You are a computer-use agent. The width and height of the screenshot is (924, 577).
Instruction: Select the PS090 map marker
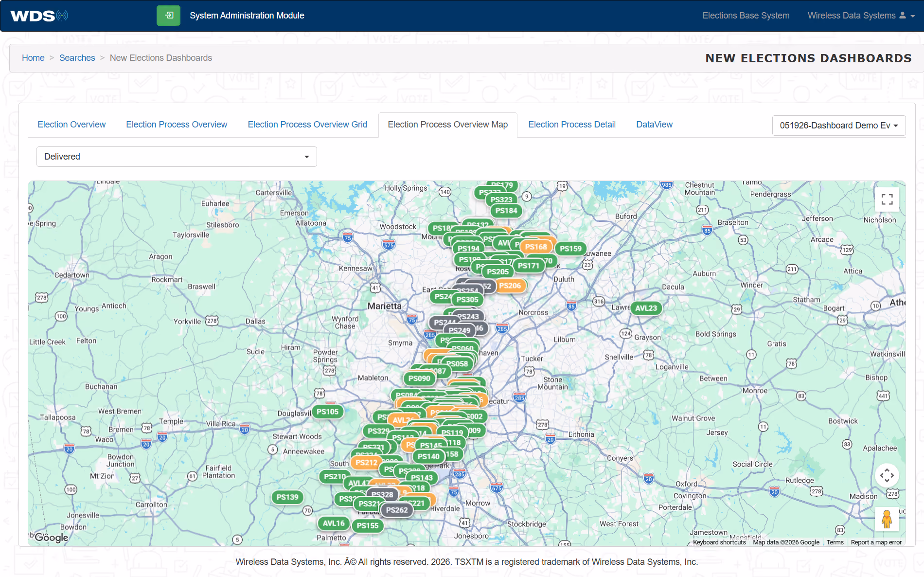pos(419,379)
